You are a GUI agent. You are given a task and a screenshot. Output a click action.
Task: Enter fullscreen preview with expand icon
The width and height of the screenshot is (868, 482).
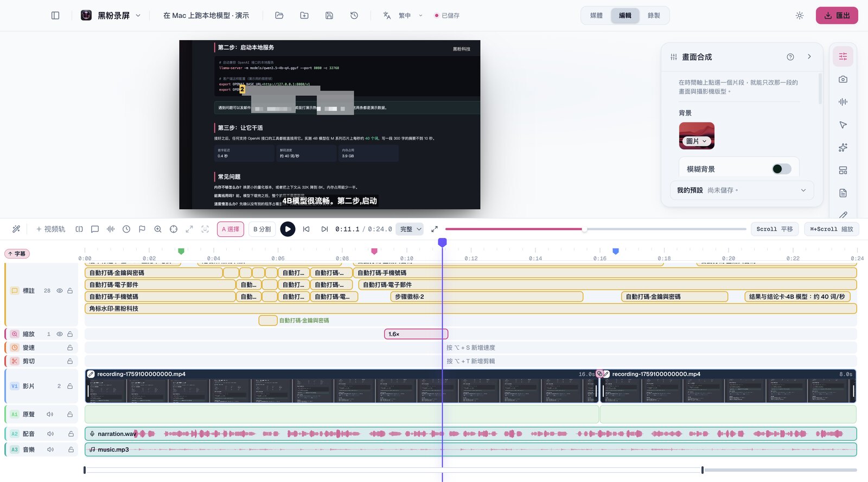(435, 229)
